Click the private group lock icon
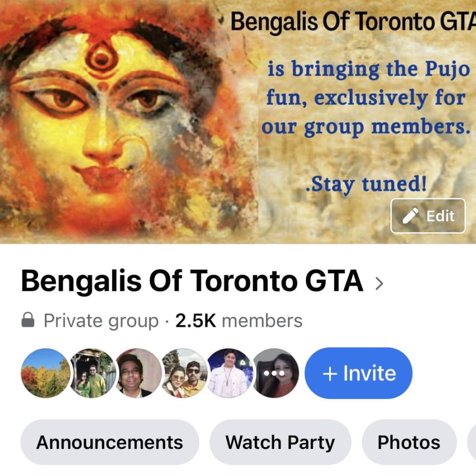Image resolution: width=476 pixels, height=476 pixels. [28, 320]
